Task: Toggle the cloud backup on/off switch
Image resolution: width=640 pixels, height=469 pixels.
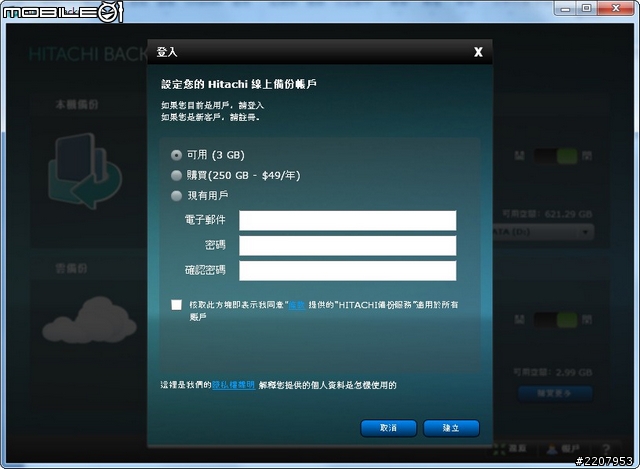Action: 556,320
